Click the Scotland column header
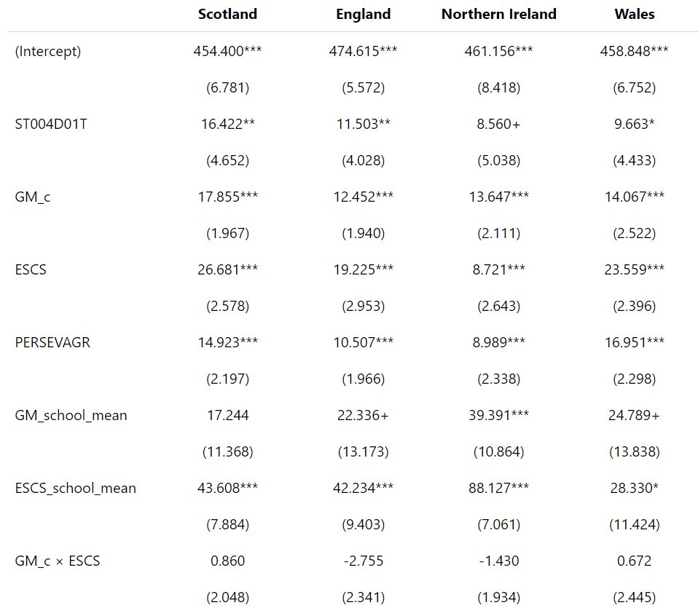This screenshot has width=698, height=616. pyautogui.click(x=227, y=14)
